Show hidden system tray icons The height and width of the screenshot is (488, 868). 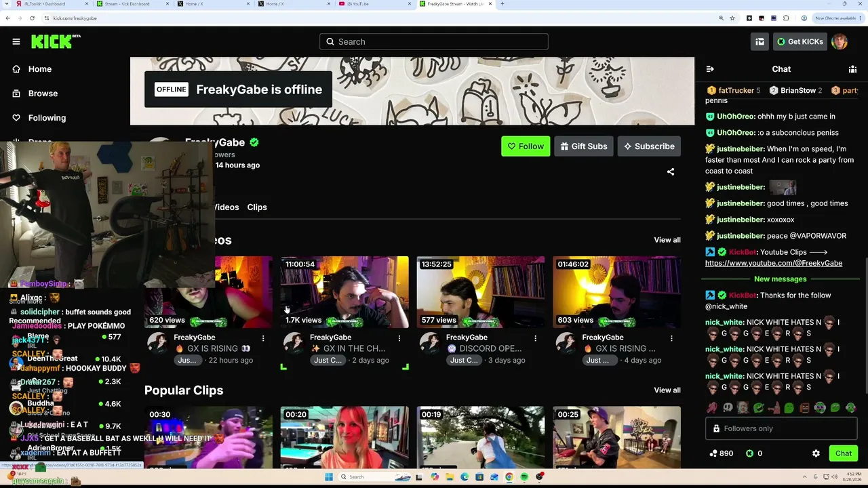coord(804,477)
